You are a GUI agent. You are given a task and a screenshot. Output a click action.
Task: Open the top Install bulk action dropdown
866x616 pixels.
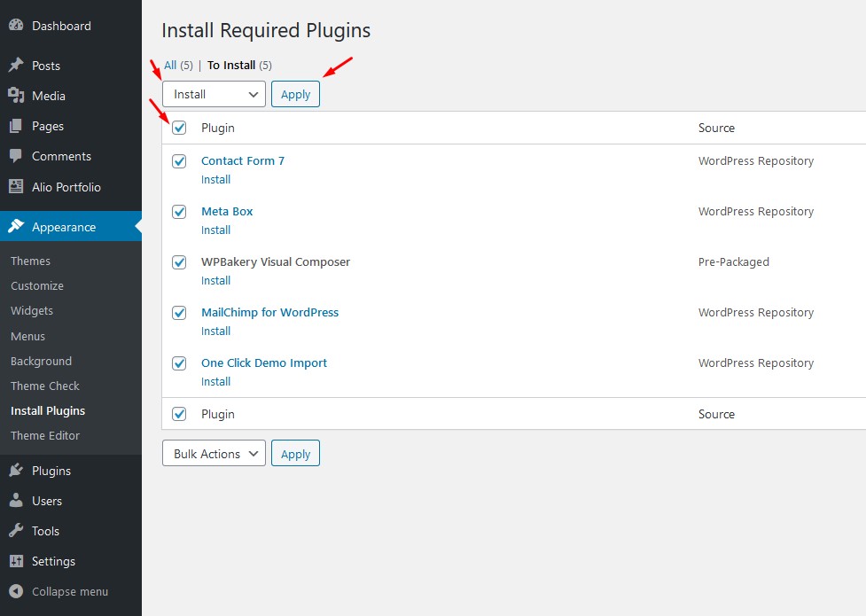click(214, 94)
